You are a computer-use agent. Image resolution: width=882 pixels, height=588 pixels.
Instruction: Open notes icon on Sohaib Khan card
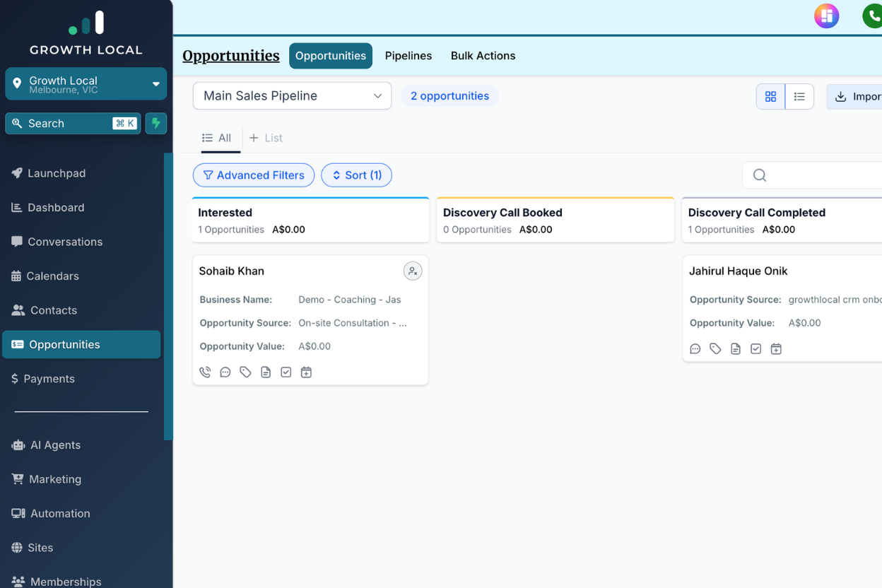(266, 372)
